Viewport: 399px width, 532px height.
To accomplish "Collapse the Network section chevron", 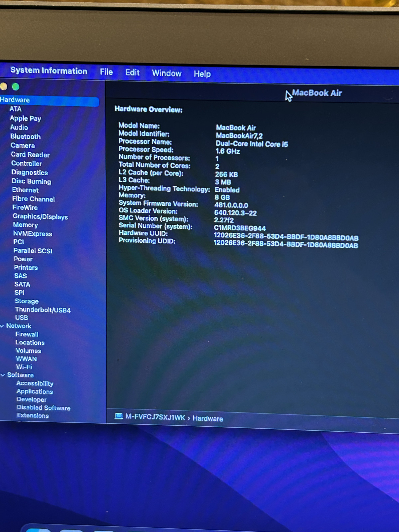I will 2,326.
